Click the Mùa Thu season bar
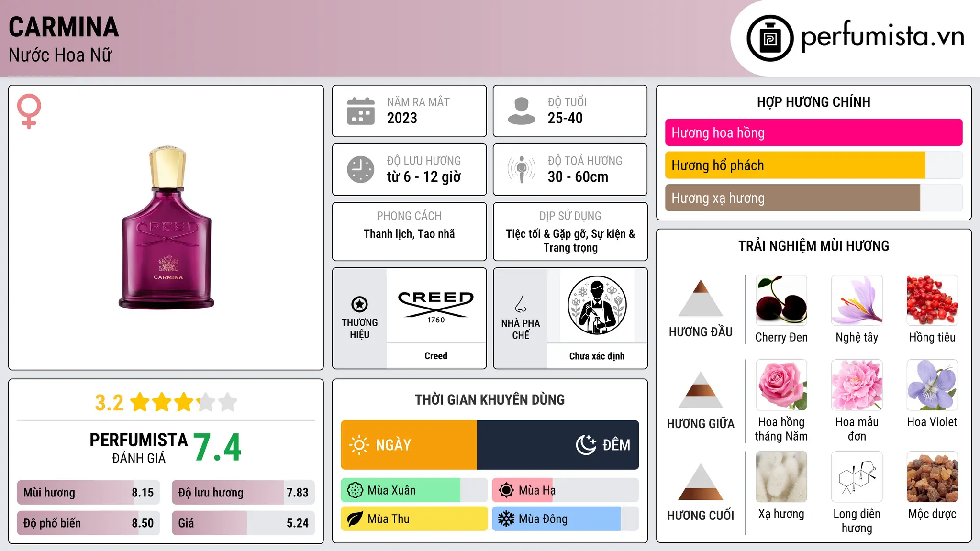This screenshot has width=980, height=551. click(414, 519)
